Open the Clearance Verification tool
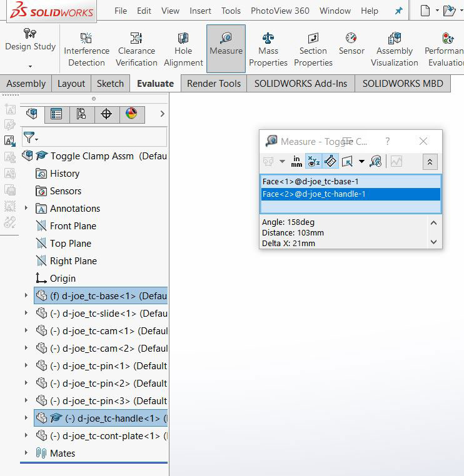Image resolution: width=464 pixels, height=476 pixels. pyautogui.click(x=136, y=49)
